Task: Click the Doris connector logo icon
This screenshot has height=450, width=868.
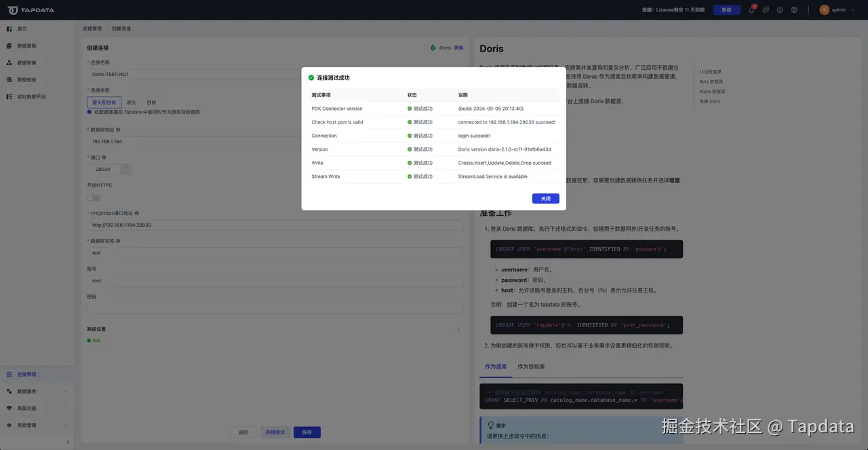Action: tap(433, 48)
